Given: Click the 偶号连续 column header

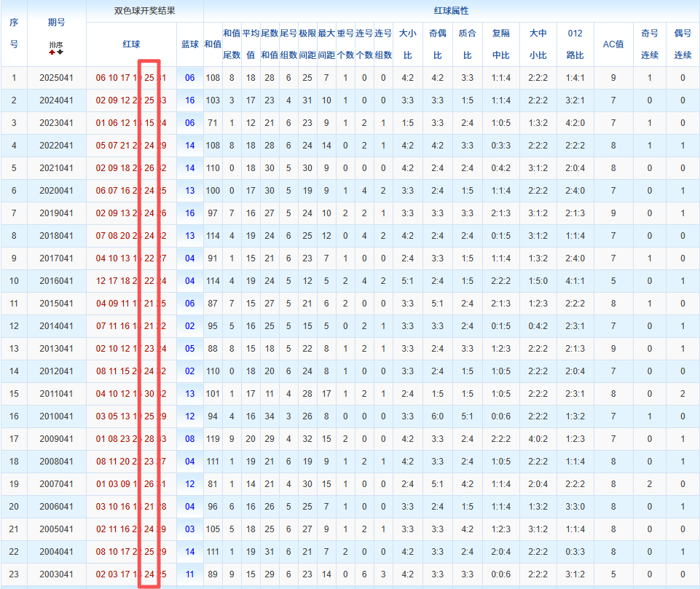Looking at the screenshot, I should (683, 44).
